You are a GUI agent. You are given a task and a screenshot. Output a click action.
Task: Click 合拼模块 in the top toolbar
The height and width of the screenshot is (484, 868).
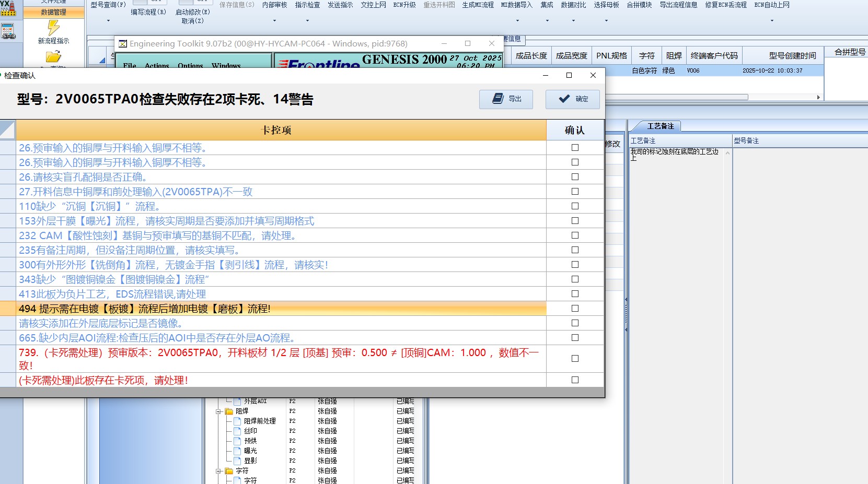[639, 5]
